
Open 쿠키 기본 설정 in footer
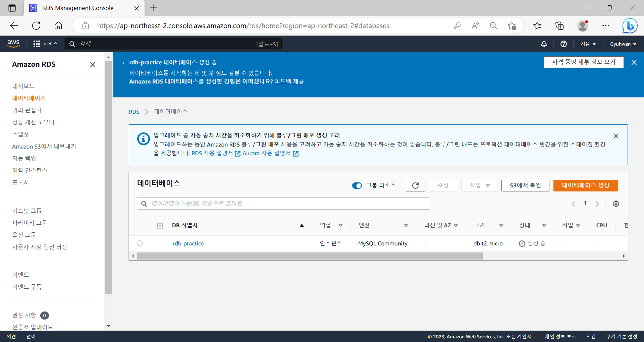(622, 337)
